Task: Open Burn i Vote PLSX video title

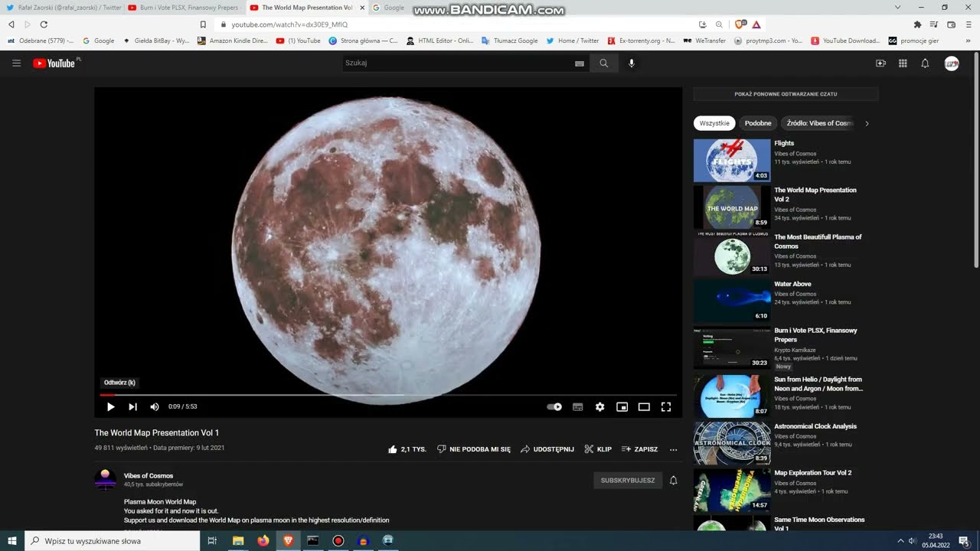Action: [x=815, y=335]
